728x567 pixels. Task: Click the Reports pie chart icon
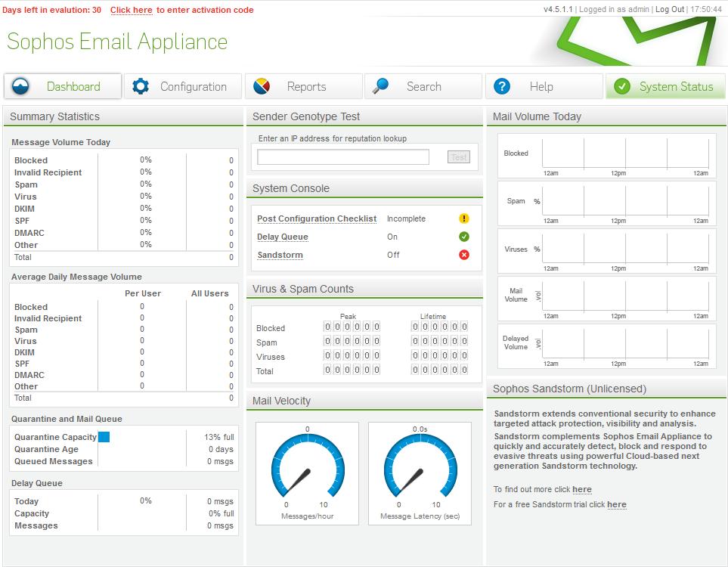click(262, 86)
